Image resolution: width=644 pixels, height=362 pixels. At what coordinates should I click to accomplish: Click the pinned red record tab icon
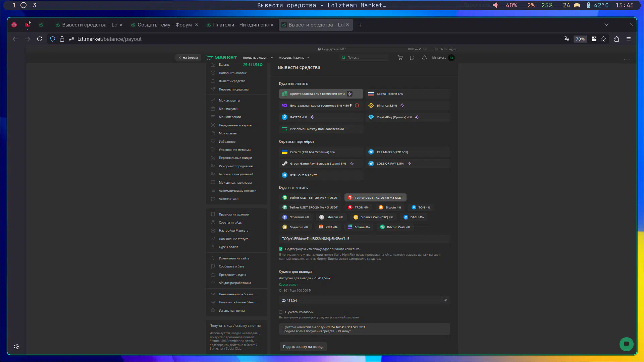coord(14,25)
